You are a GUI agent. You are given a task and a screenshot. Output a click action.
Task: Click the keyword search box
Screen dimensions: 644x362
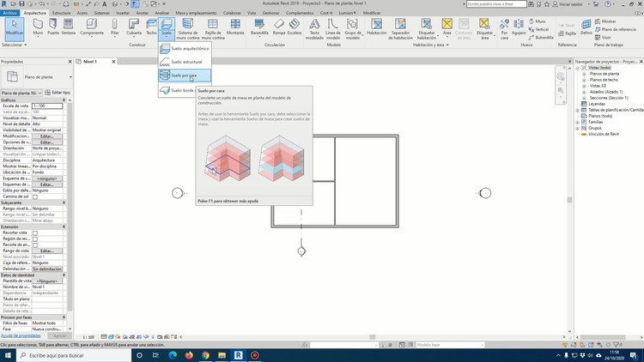click(496, 4)
